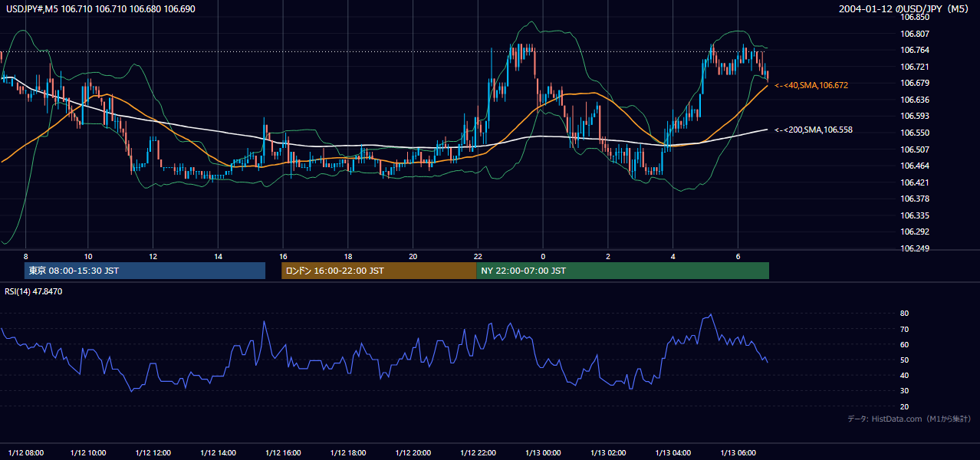Click the '1/12 22:00' bottom time label
Viewport: 980px width, 460px height.
478,452
